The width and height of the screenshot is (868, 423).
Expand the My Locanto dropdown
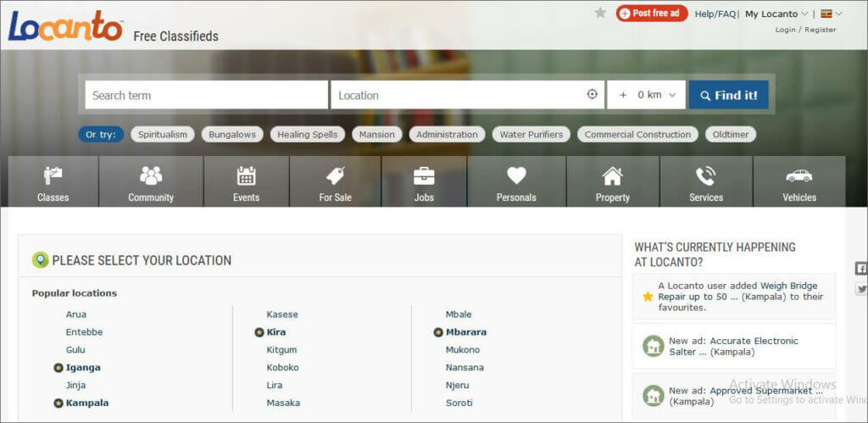[x=776, y=14]
